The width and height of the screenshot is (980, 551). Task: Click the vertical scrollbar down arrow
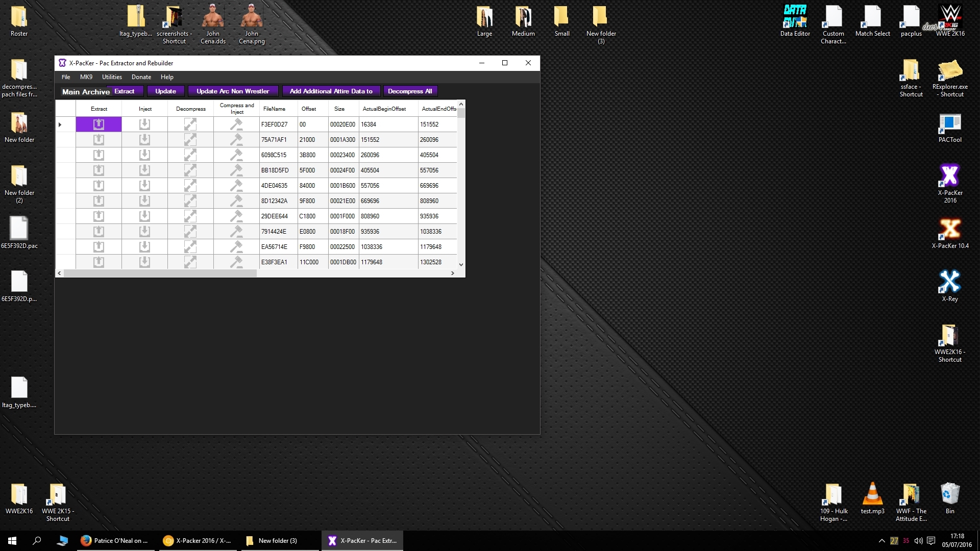461,265
